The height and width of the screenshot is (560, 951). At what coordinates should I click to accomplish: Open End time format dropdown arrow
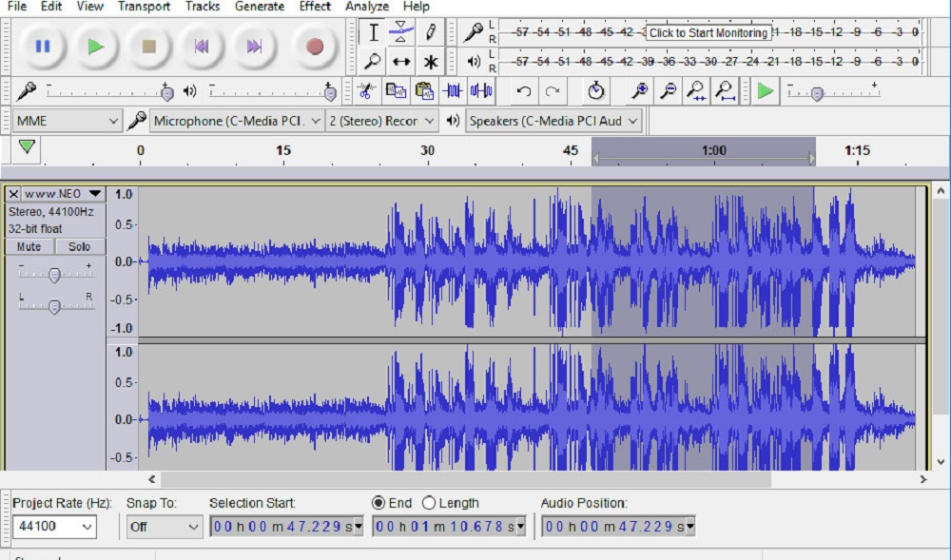pos(520,527)
